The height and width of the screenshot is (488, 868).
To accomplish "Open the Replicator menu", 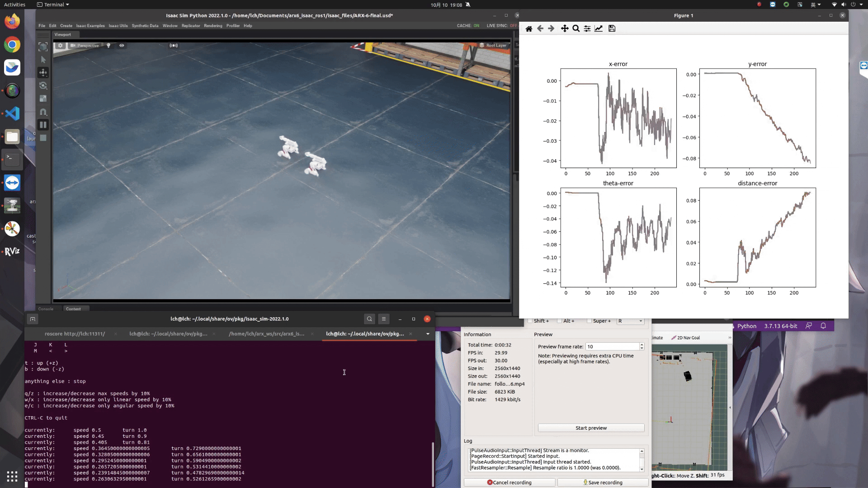I will pyautogui.click(x=191, y=26).
